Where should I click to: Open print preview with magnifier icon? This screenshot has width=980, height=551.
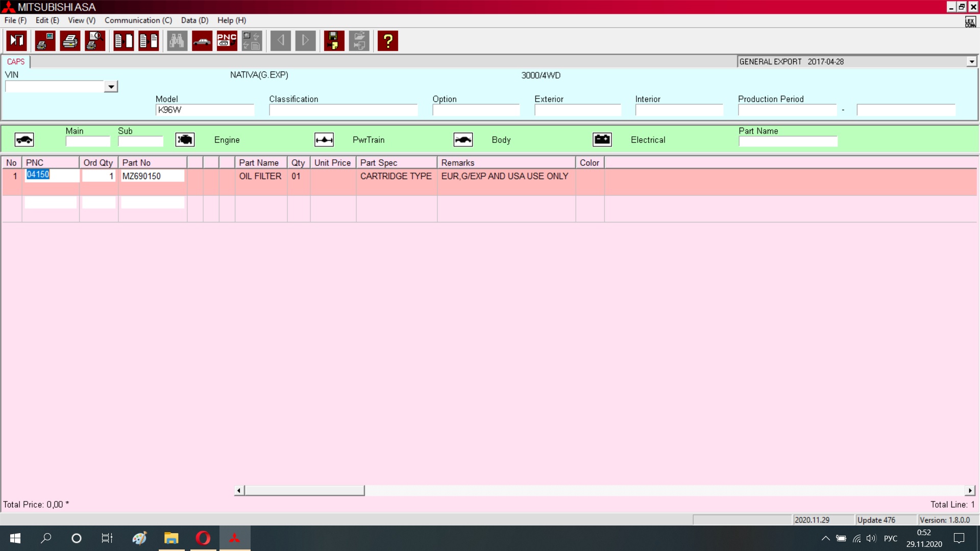(95, 41)
